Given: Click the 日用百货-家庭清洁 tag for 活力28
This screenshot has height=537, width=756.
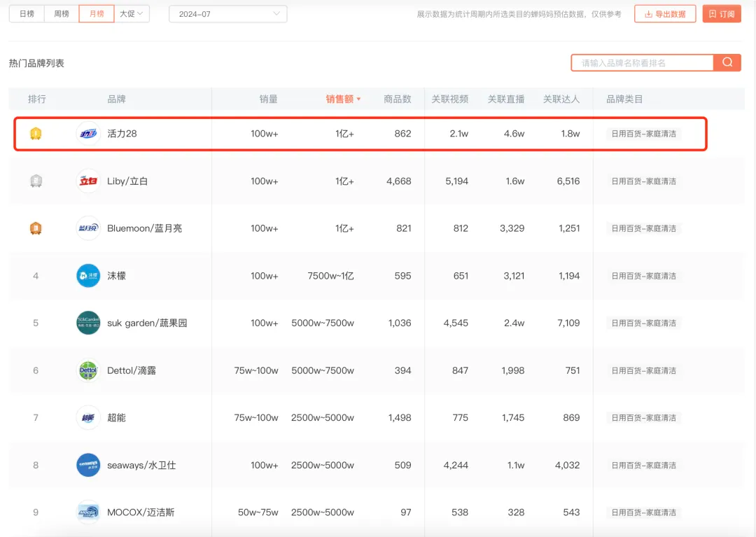Looking at the screenshot, I should click(x=643, y=134).
